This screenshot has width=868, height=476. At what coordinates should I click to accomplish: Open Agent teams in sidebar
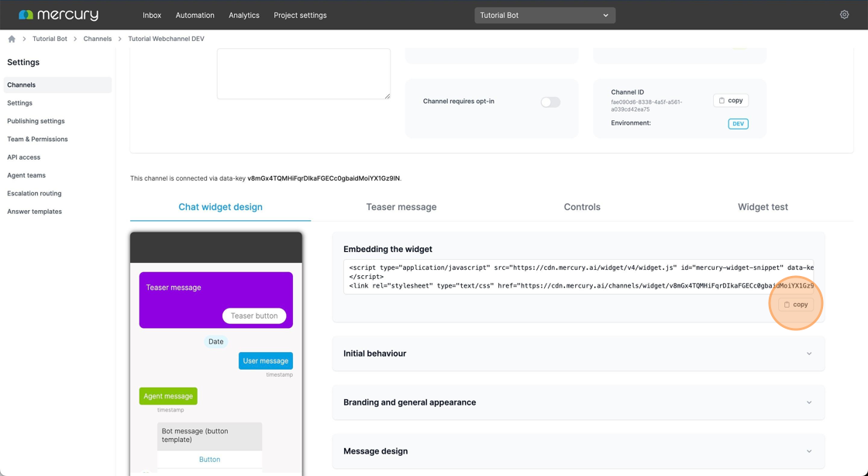[x=26, y=175]
